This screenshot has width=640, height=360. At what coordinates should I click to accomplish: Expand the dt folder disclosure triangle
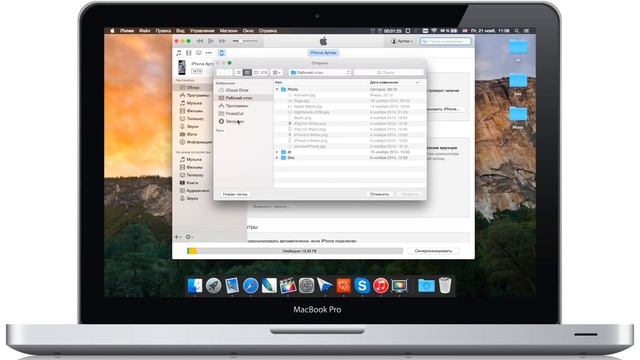click(278, 152)
